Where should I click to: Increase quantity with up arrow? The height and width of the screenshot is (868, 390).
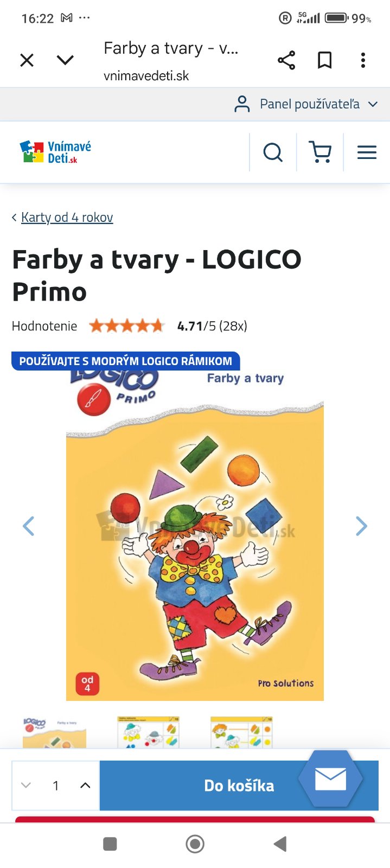tap(85, 785)
